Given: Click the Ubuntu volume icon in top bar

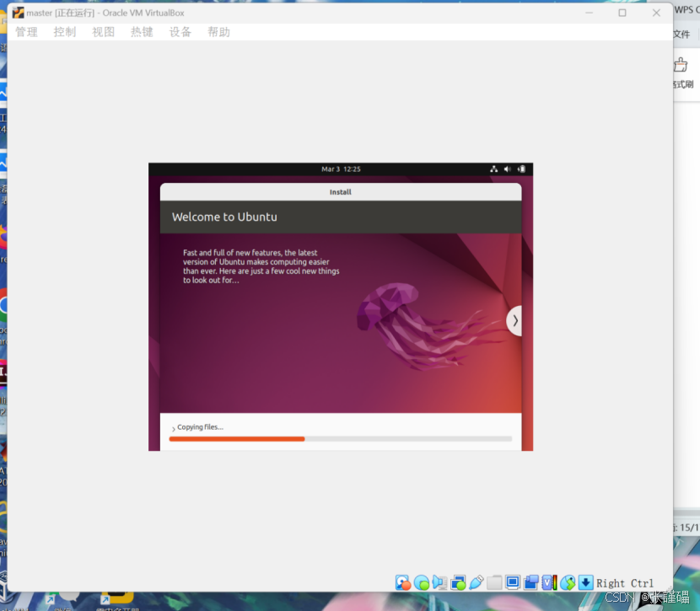Looking at the screenshot, I should [507, 169].
